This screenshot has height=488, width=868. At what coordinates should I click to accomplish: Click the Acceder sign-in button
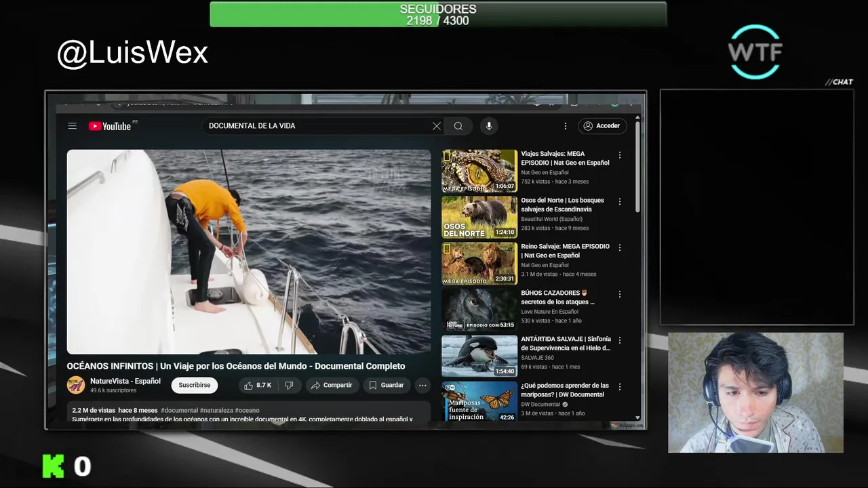tap(602, 126)
